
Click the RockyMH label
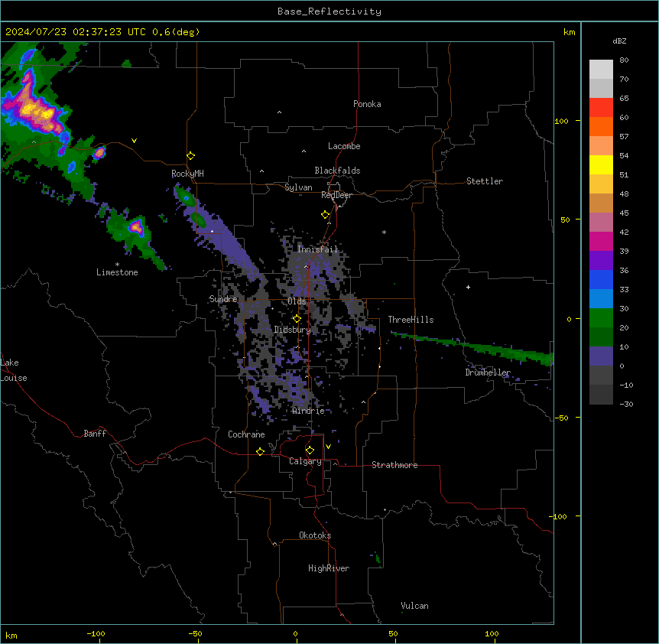(x=187, y=174)
